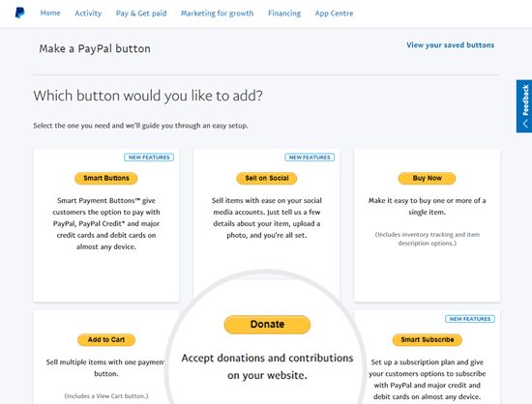Open View your saved buttons link

pyautogui.click(x=450, y=45)
